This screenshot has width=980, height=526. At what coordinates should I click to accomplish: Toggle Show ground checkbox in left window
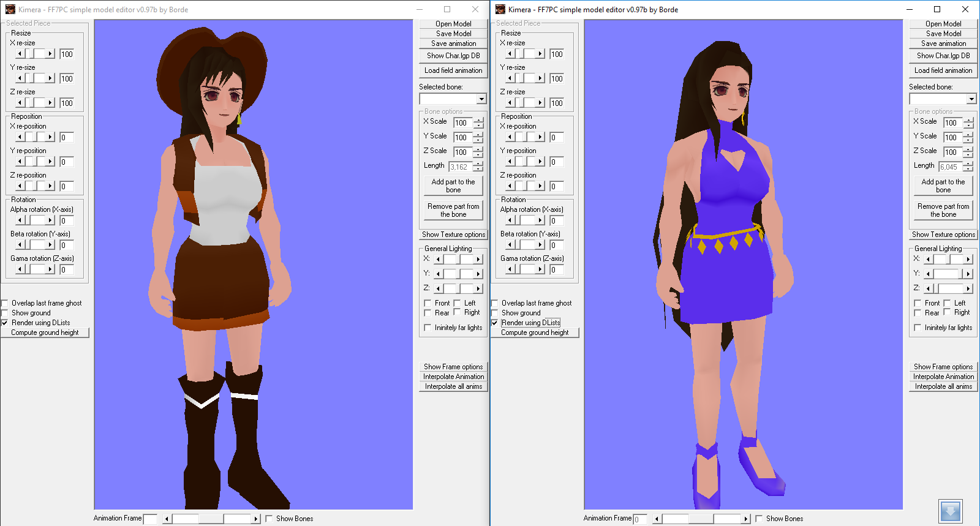pos(5,313)
